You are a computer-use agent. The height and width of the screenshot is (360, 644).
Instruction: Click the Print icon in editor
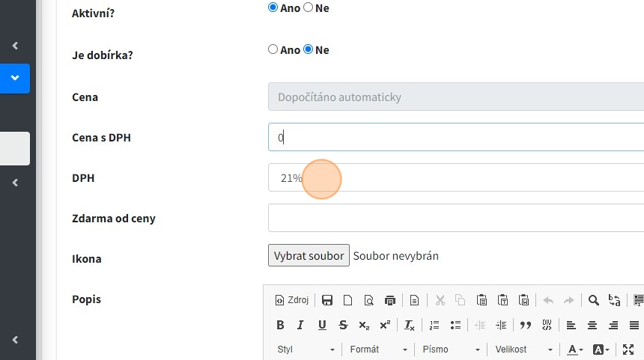coord(389,300)
